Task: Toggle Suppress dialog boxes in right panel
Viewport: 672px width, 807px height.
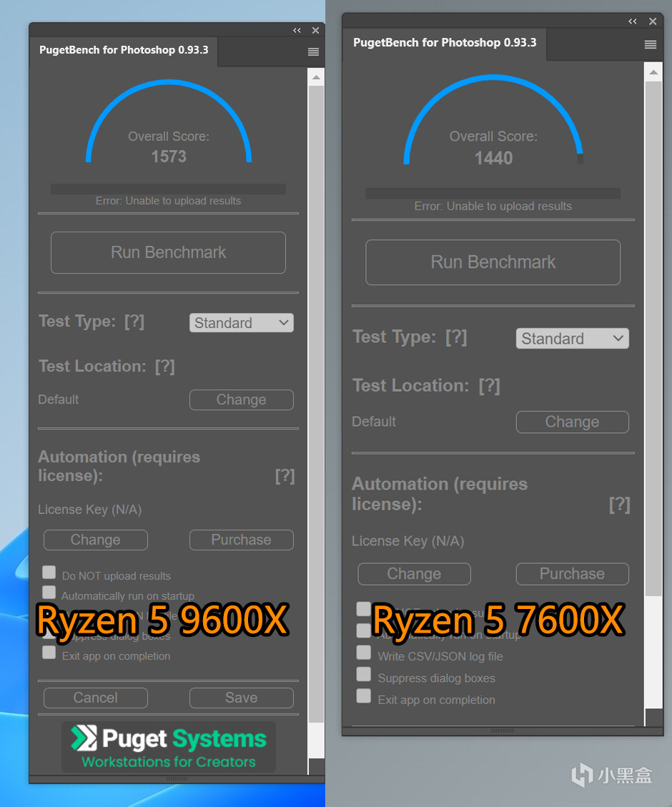Action: click(364, 674)
